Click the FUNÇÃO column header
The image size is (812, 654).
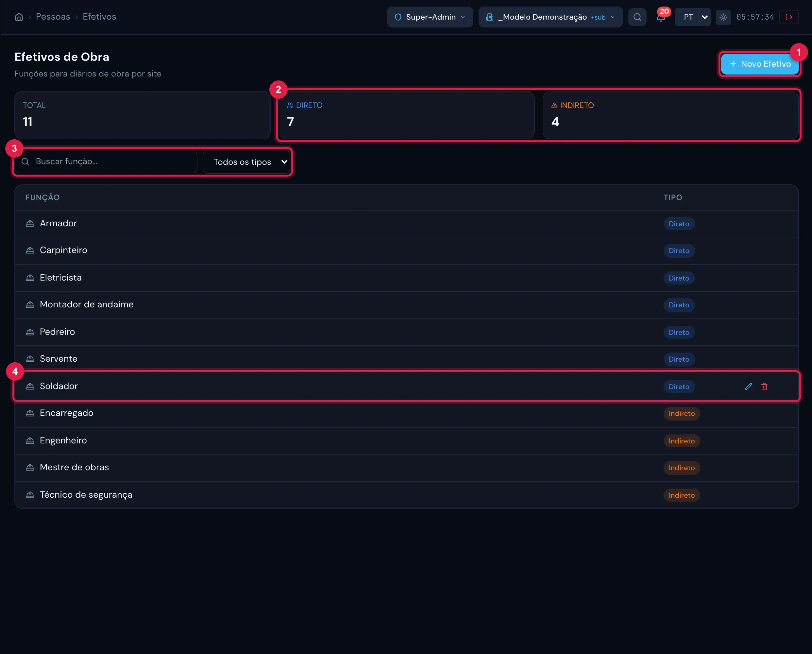(x=42, y=198)
